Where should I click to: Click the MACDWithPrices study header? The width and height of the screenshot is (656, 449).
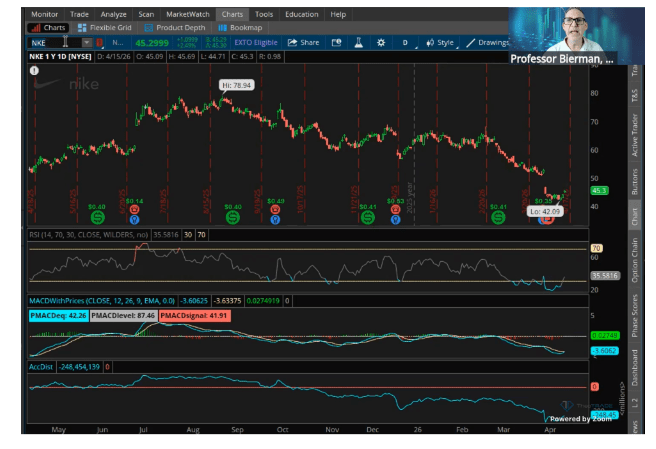click(102, 300)
